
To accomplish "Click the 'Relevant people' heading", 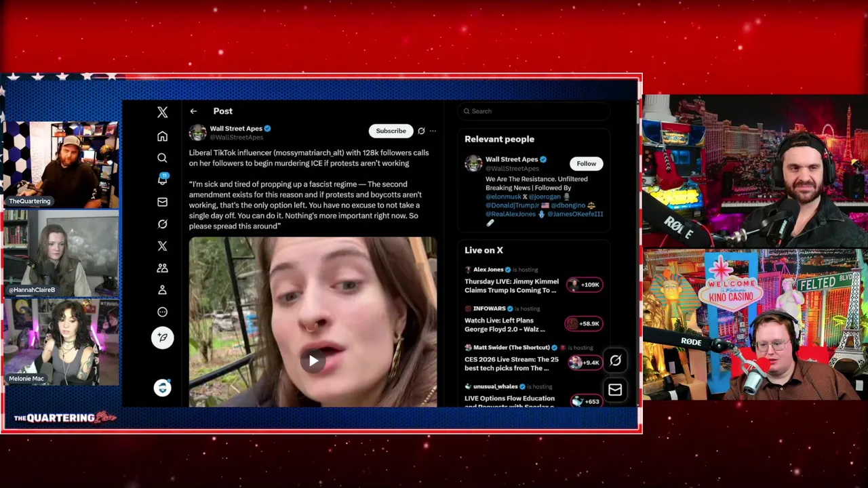I will point(499,139).
